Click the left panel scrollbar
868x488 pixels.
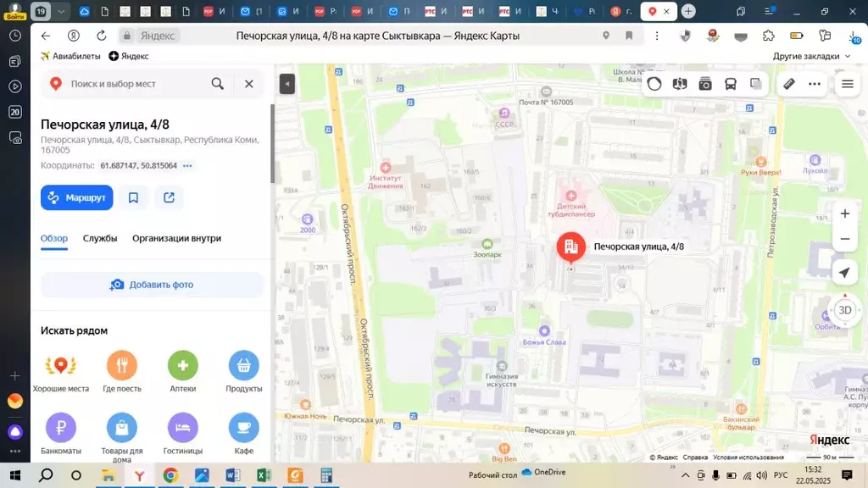[x=272, y=143]
